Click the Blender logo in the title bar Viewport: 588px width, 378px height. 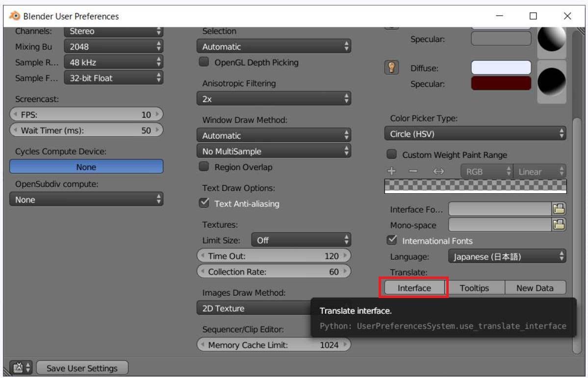click(14, 16)
